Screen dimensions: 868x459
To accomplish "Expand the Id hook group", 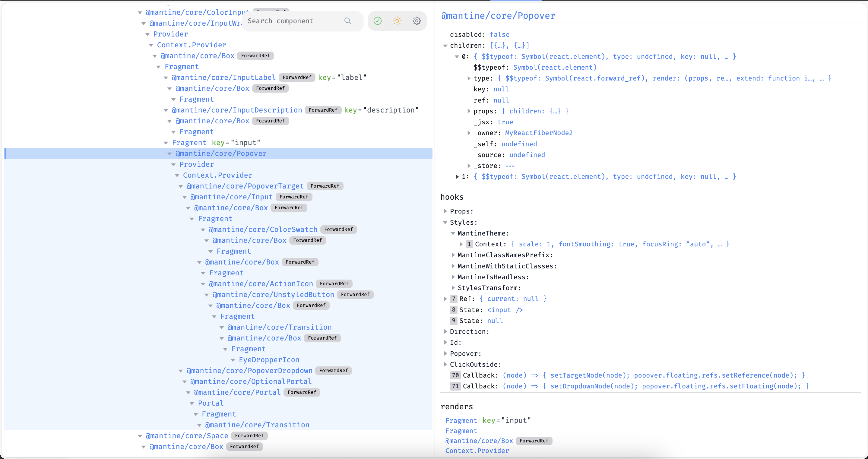I will tap(445, 342).
